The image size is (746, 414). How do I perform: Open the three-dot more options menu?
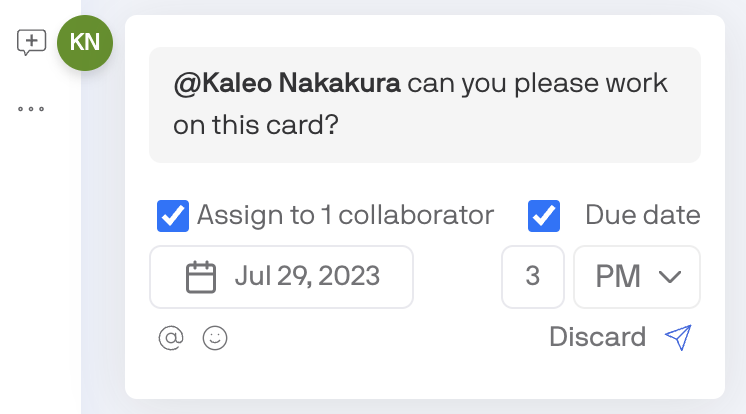click(31, 108)
